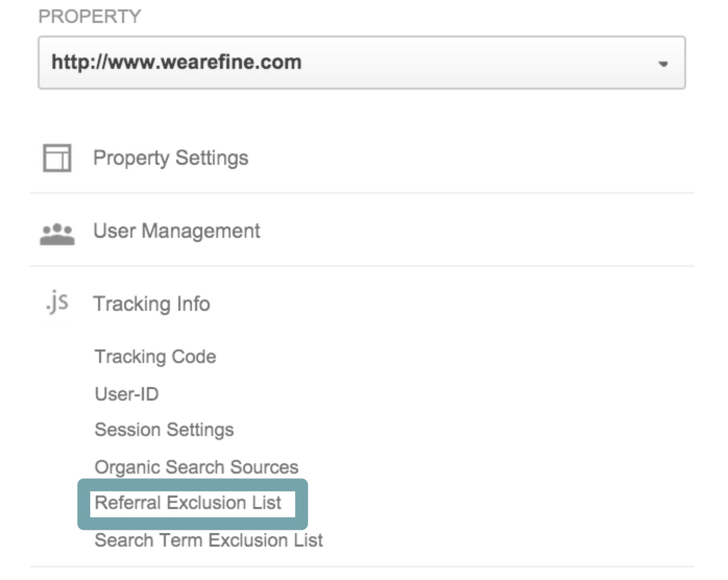Click the .js Tracking Info icon
Screen dimensions: 728x580
pyautogui.click(x=57, y=303)
